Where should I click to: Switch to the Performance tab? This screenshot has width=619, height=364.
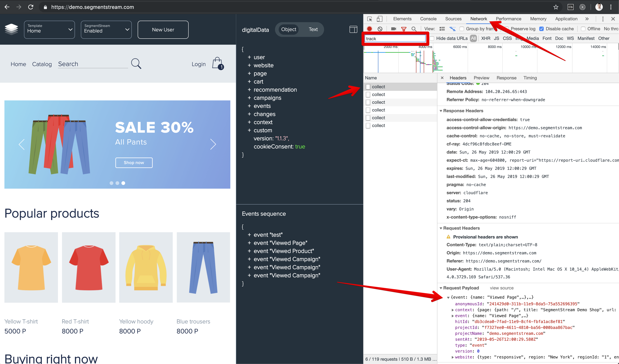pos(508,19)
